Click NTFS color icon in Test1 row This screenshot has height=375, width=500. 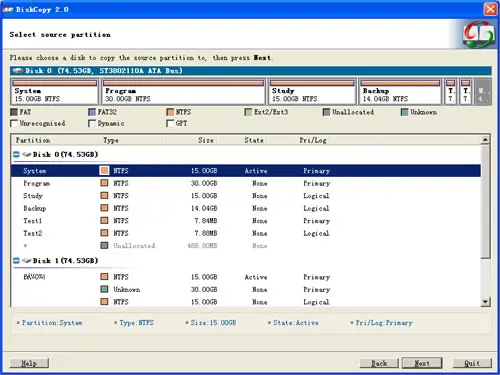click(x=104, y=220)
